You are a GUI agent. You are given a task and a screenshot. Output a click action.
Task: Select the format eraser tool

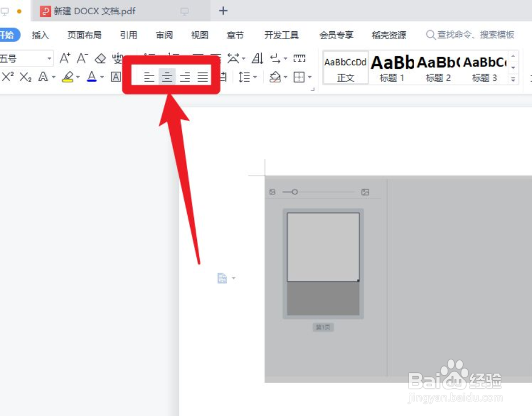[101, 57]
